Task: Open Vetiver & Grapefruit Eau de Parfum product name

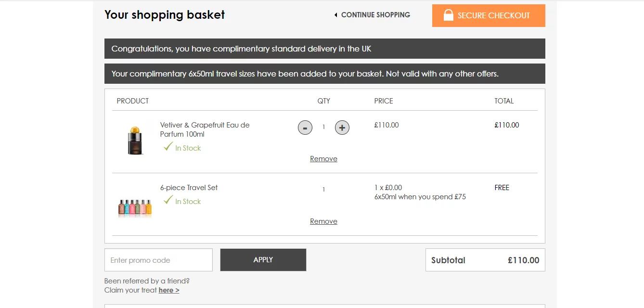Action: coord(205,129)
